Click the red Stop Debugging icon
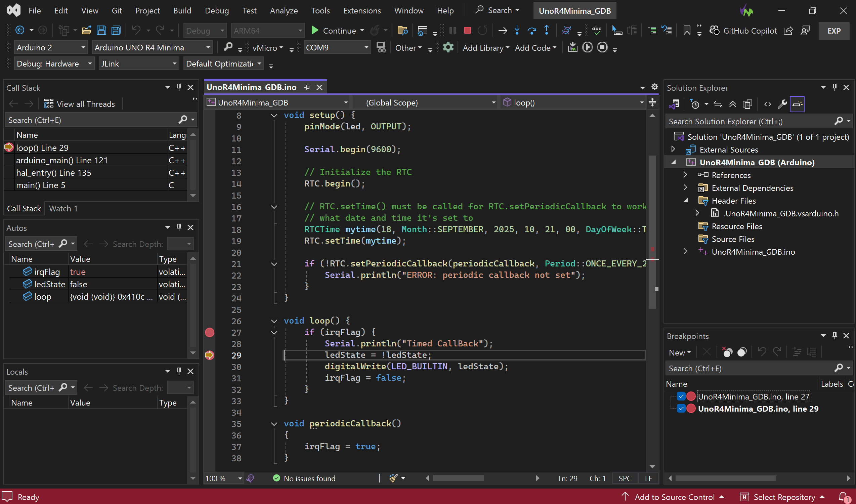 (467, 31)
